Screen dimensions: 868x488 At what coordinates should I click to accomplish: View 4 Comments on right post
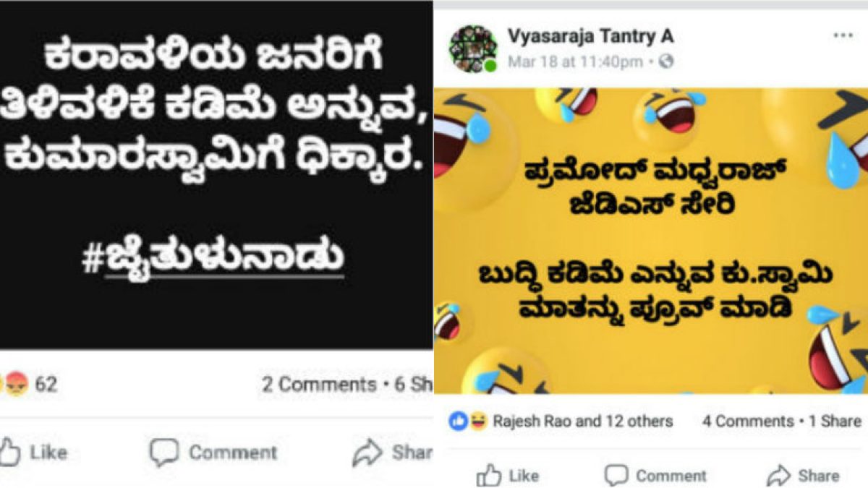pyautogui.click(x=748, y=421)
